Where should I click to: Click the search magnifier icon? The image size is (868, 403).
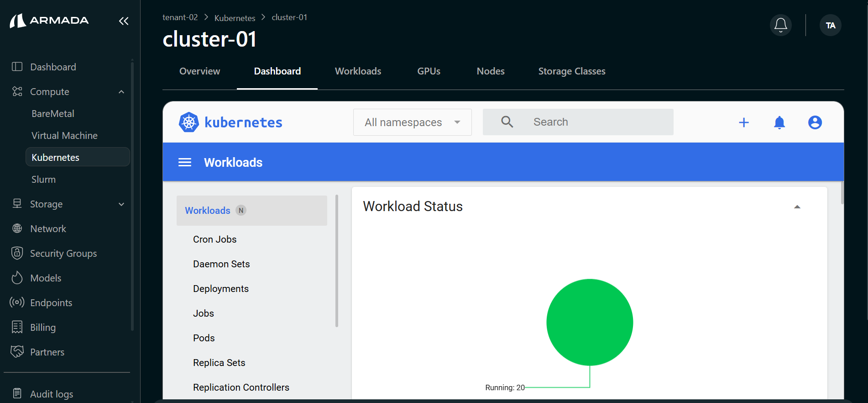click(x=507, y=122)
